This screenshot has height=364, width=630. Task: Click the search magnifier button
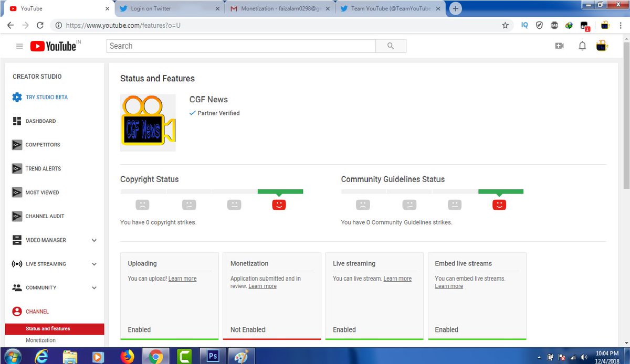point(391,46)
